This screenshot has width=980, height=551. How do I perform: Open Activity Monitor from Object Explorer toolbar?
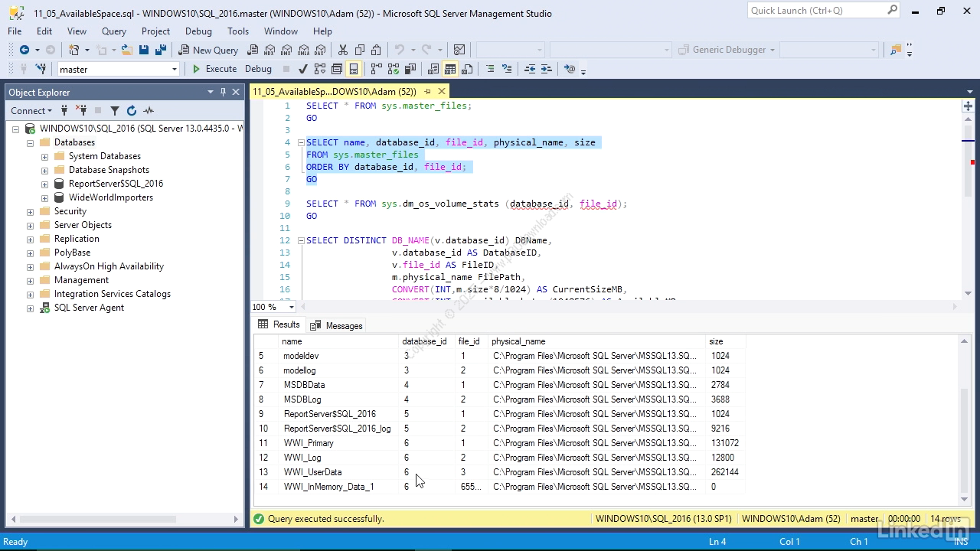pyautogui.click(x=149, y=111)
